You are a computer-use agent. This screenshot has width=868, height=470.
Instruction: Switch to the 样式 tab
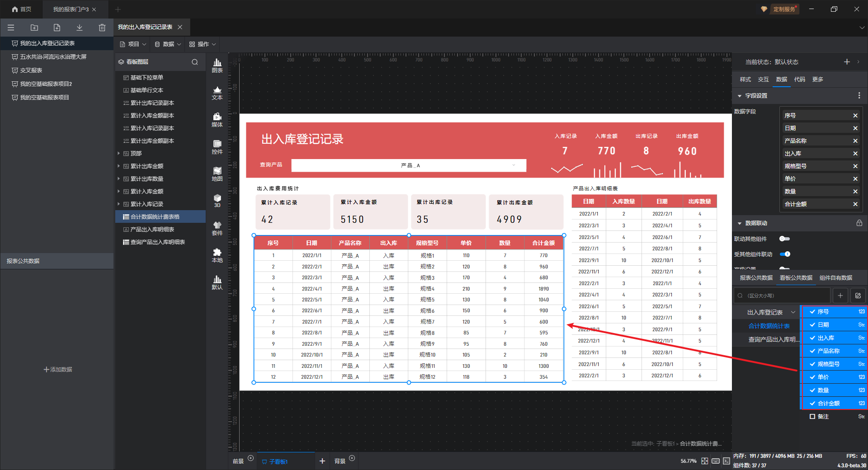click(745, 80)
